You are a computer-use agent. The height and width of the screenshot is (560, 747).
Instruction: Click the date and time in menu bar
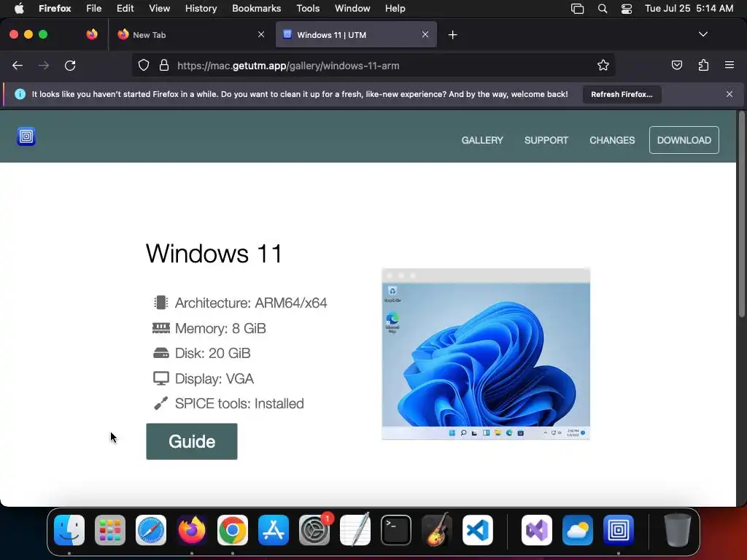(x=689, y=9)
